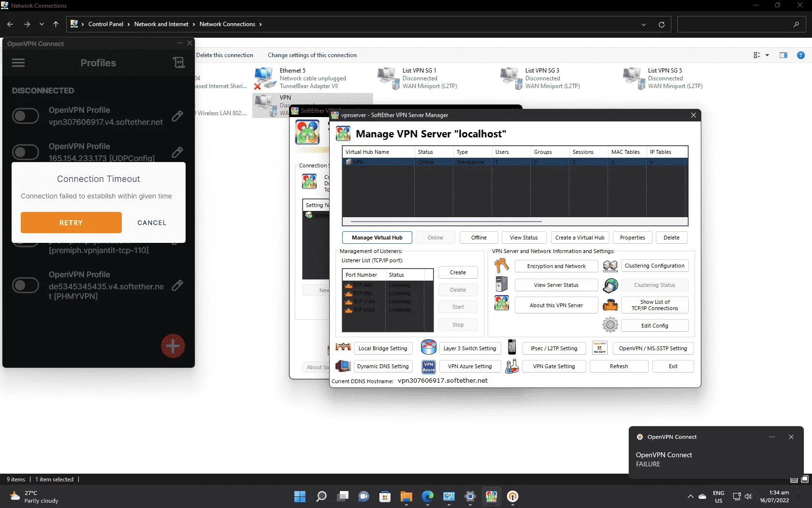Click the Clustering Configuration servers icon

(610, 266)
